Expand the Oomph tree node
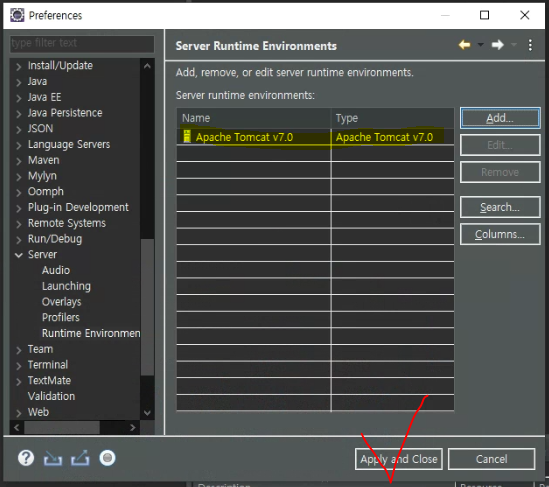This screenshot has width=549, height=487. (19, 192)
